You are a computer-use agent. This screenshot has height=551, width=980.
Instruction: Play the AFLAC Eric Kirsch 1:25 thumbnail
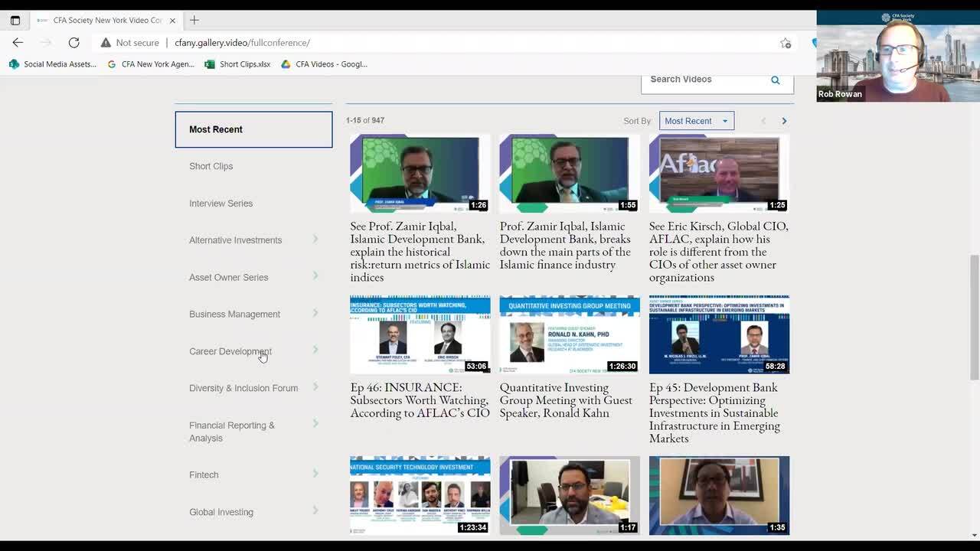[x=719, y=174]
